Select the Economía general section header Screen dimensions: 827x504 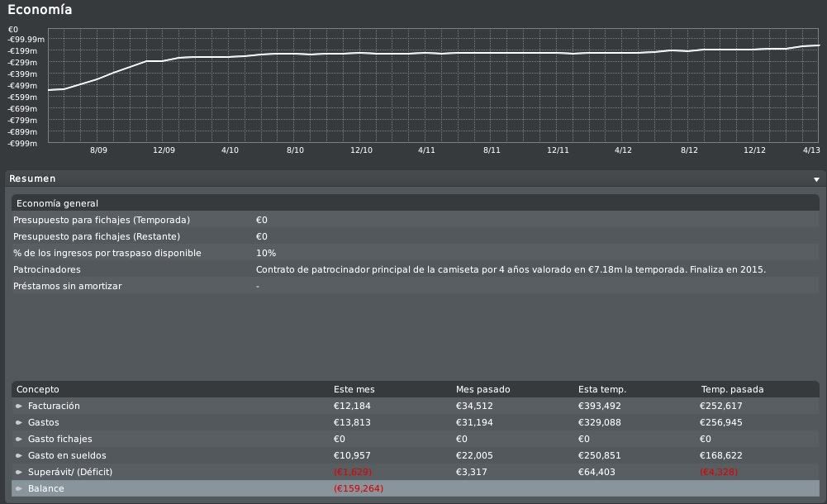coord(415,203)
